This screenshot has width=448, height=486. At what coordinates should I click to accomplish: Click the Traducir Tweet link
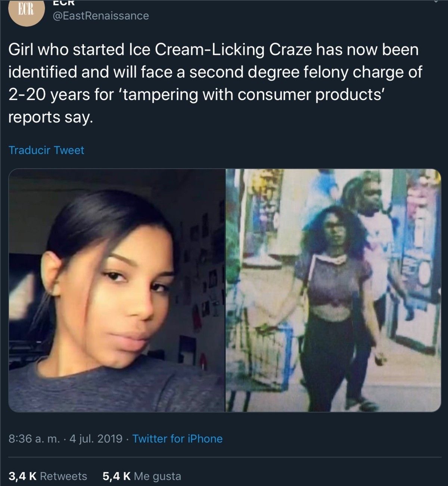click(46, 150)
